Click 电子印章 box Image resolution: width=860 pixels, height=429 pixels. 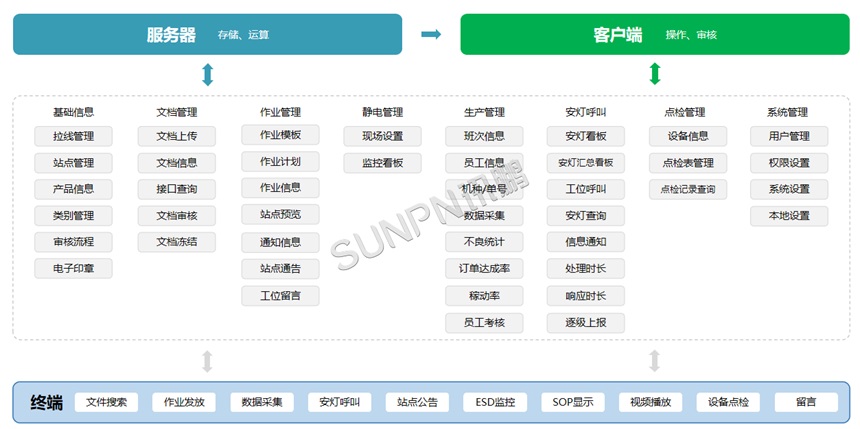pos(73,268)
